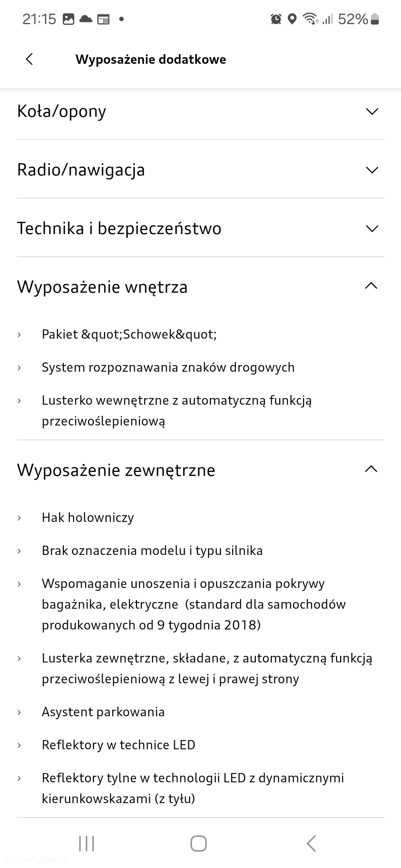This screenshot has height=868, width=401.
Task: Tap the cloud notification icon
Action: (x=86, y=19)
